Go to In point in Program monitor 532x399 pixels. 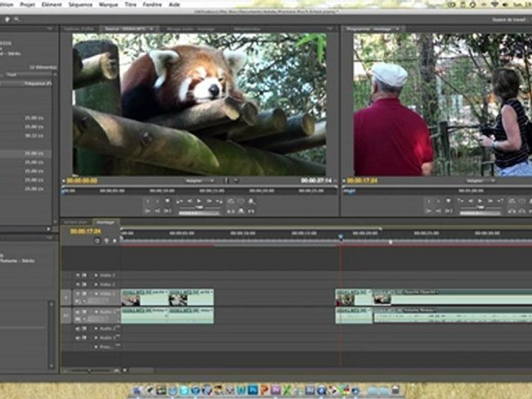[428, 211]
